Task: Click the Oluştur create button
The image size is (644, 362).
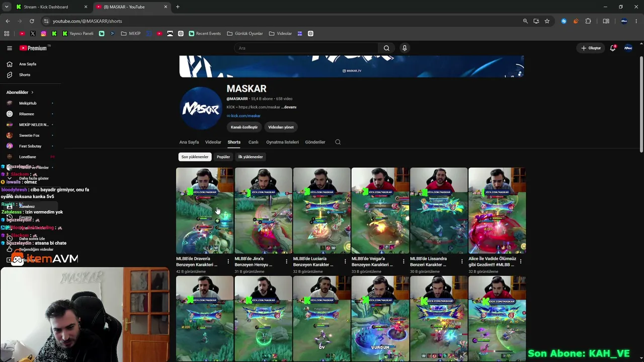Action: [x=591, y=48]
